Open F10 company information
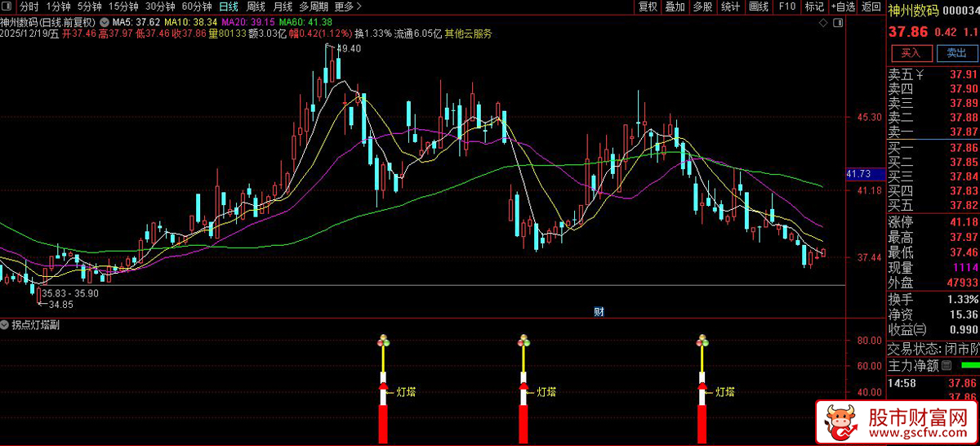Image resolution: width=980 pixels, height=446 pixels. (786, 7)
